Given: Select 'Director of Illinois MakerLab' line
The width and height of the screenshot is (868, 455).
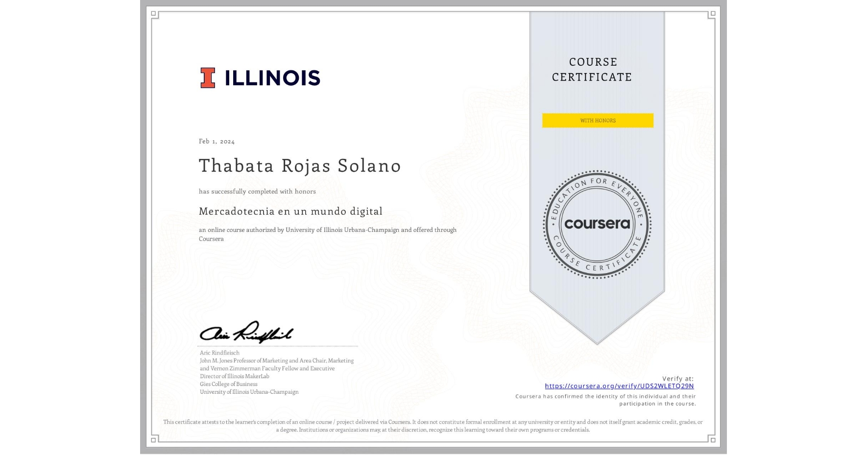Looking at the screenshot, I should point(235,376).
